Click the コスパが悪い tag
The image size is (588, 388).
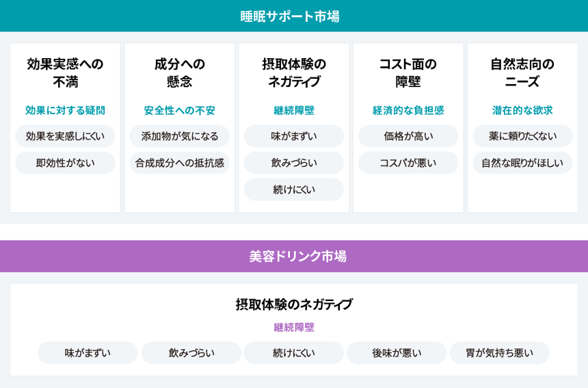coord(408,163)
